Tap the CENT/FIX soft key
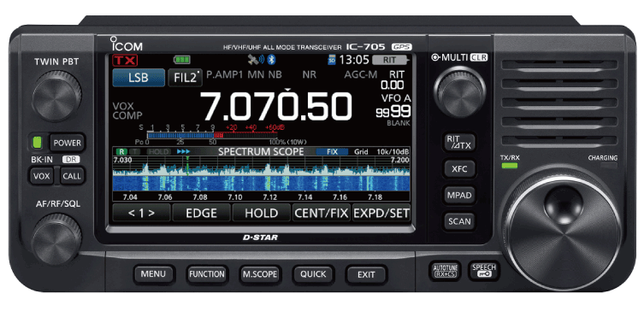 point(322,213)
